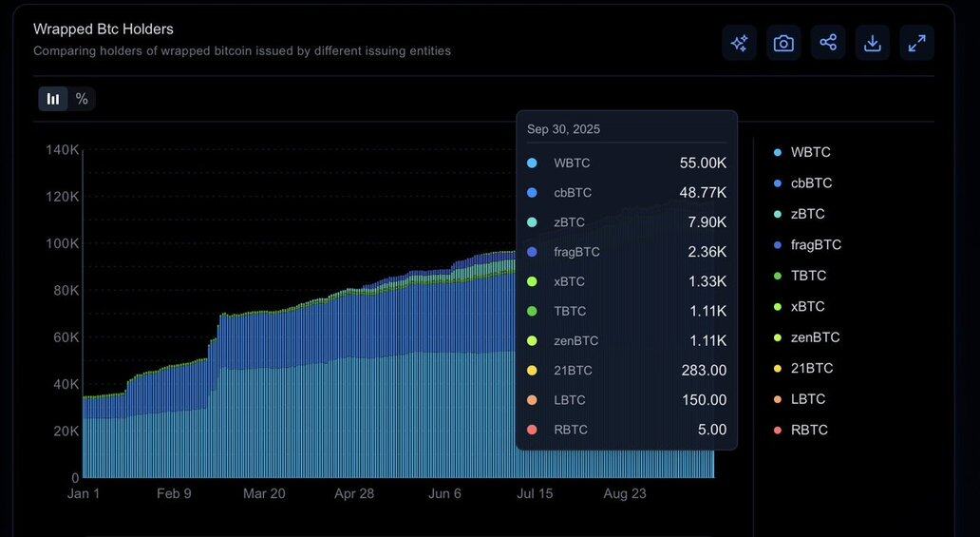The height and width of the screenshot is (537, 980).
Task: Toggle LBTC legend entry
Action: coord(807,399)
